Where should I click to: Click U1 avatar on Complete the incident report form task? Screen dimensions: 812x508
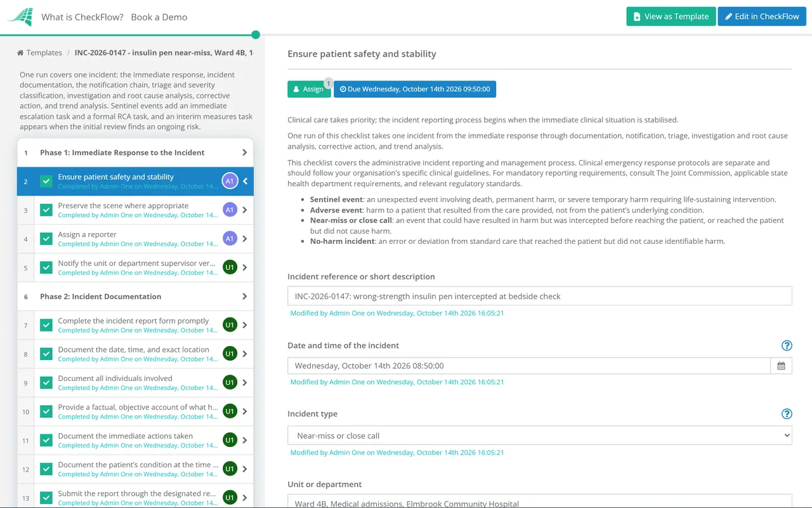[x=230, y=325]
